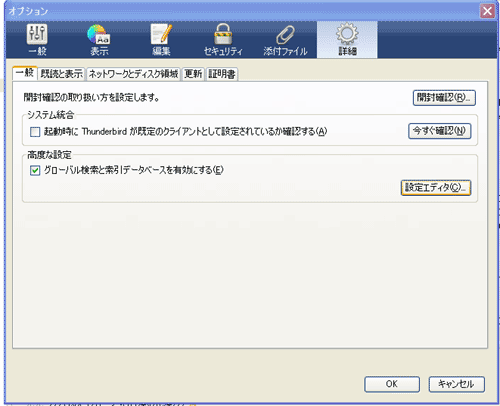Switch to the 一般 sub-tab
This screenshot has height=406, width=500.
(25, 73)
